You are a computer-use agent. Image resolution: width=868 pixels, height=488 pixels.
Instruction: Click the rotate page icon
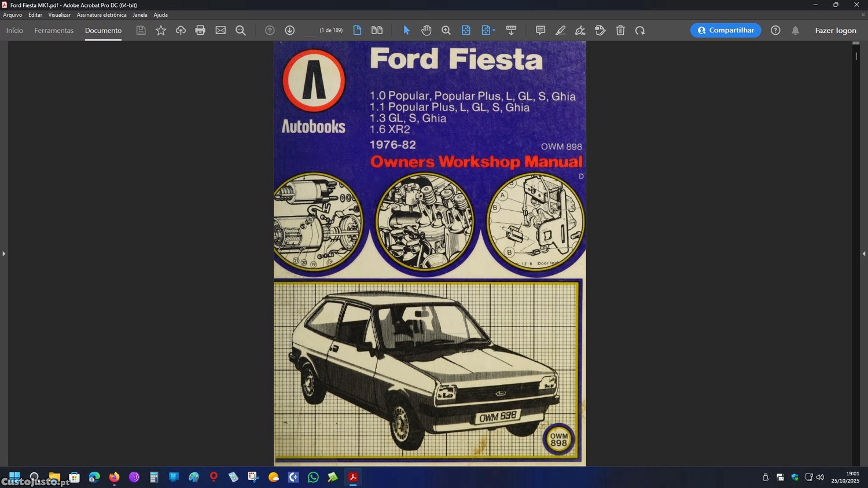pos(640,30)
